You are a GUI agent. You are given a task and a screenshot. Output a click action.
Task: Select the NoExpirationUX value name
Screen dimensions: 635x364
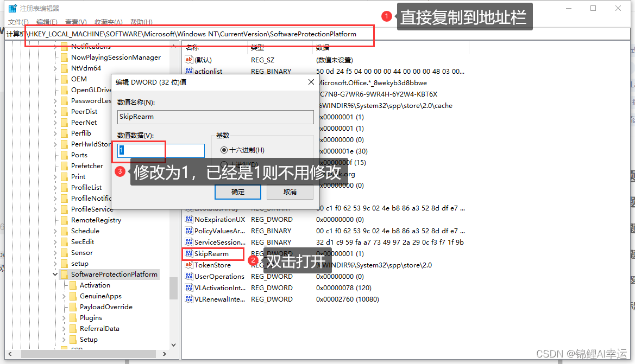point(219,219)
